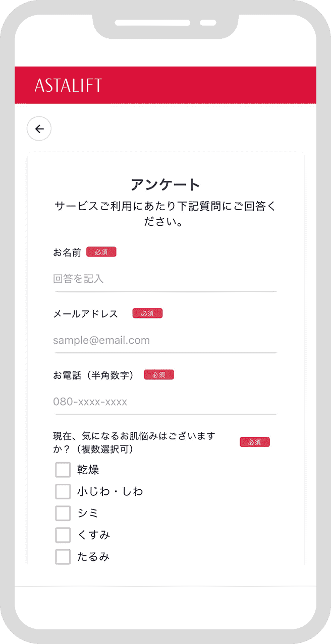Click the 必須 badge next to お名前
Viewport: 331px width, 644px height.
pyautogui.click(x=101, y=252)
